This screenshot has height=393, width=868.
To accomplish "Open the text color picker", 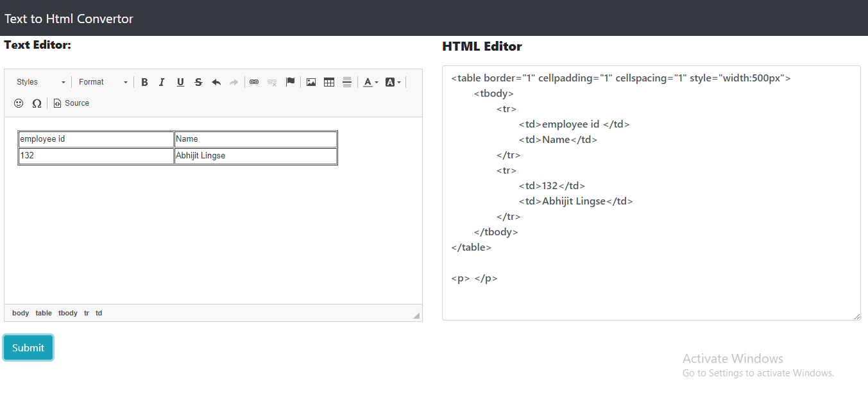I will click(x=371, y=82).
